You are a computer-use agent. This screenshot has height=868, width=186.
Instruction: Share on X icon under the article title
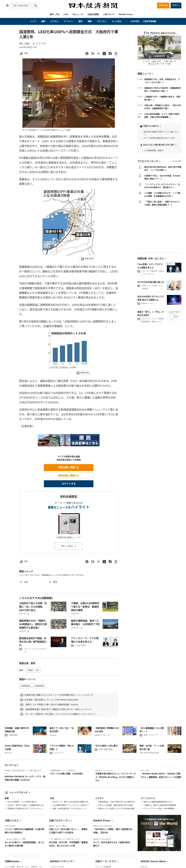coord(104,54)
